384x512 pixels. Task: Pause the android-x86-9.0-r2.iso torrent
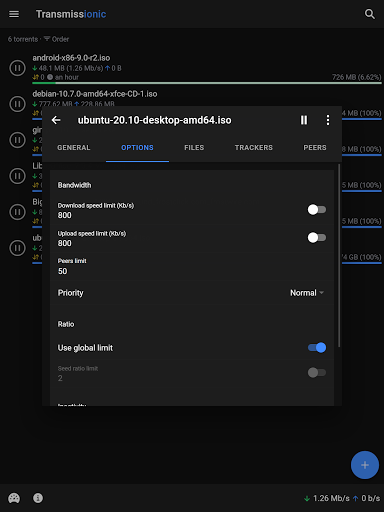coord(17,68)
